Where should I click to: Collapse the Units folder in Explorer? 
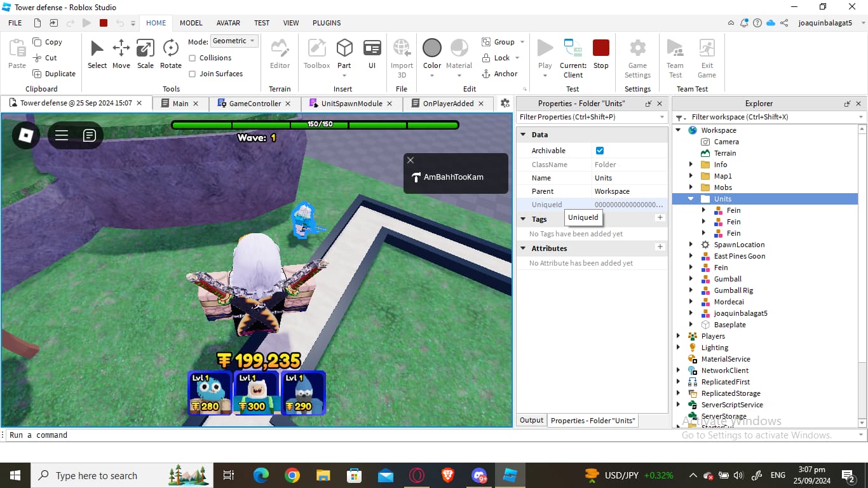691,199
